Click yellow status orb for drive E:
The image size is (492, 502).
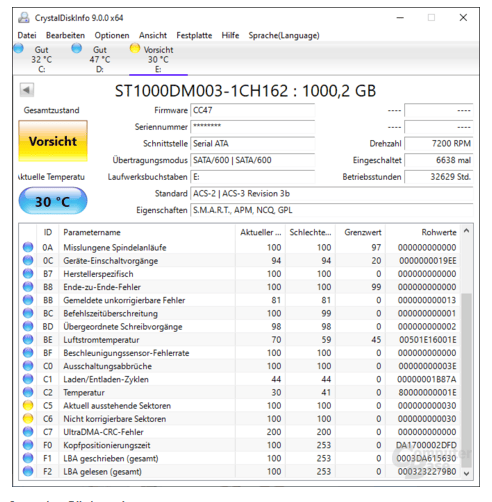[135, 48]
